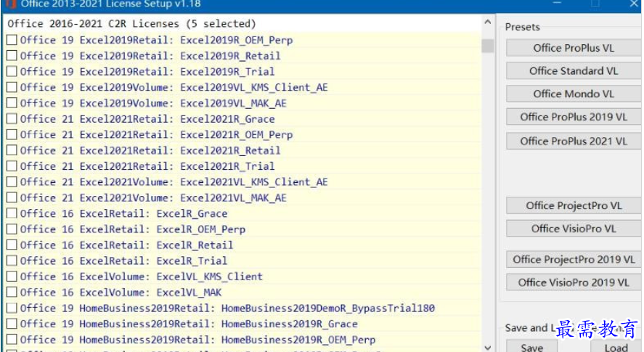Click the Save button
This screenshot has width=644, height=352.
click(531, 347)
